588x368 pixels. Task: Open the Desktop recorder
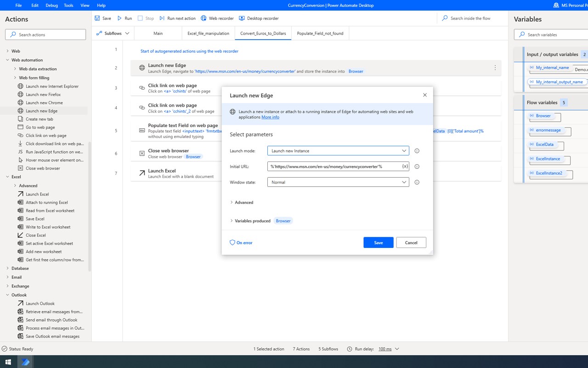259,18
